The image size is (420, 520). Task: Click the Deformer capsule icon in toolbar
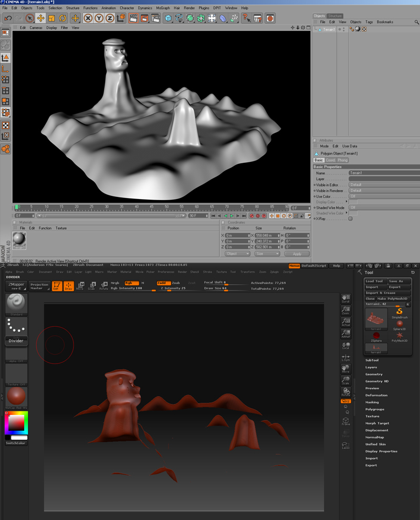tap(223, 18)
